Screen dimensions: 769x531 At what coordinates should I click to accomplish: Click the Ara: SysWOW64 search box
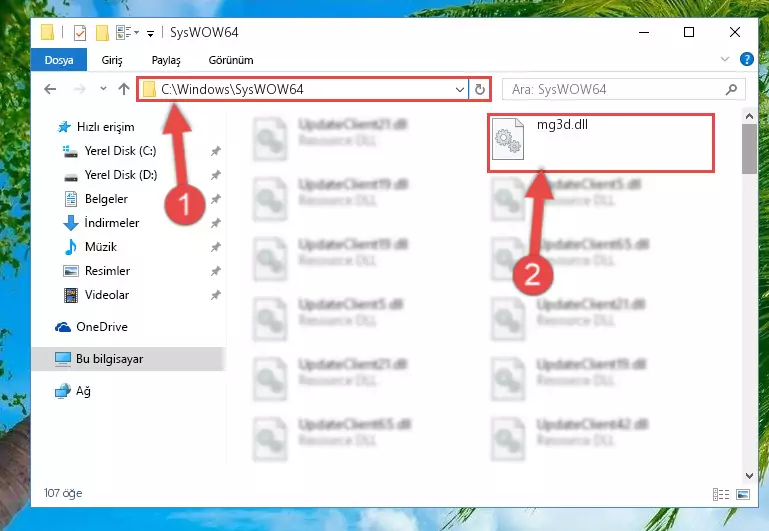(x=624, y=89)
